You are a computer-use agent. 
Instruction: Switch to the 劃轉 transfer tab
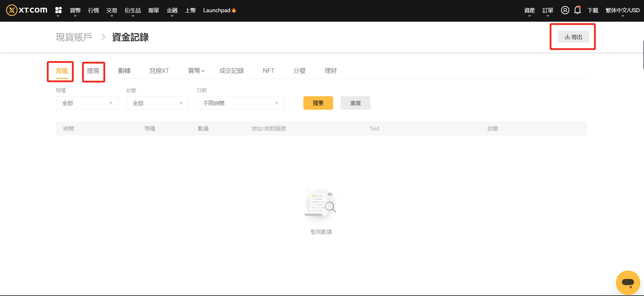[124, 71]
